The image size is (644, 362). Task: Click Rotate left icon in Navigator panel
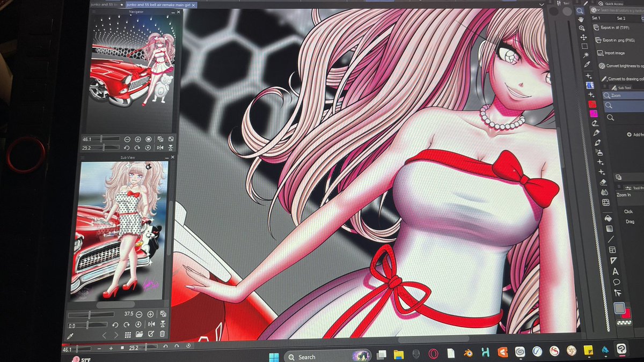click(127, 148)
